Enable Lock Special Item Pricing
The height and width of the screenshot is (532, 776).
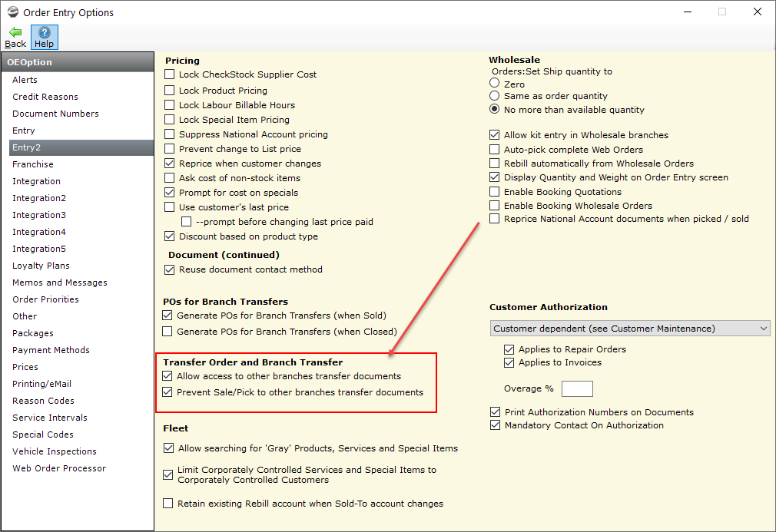point(169,120)
